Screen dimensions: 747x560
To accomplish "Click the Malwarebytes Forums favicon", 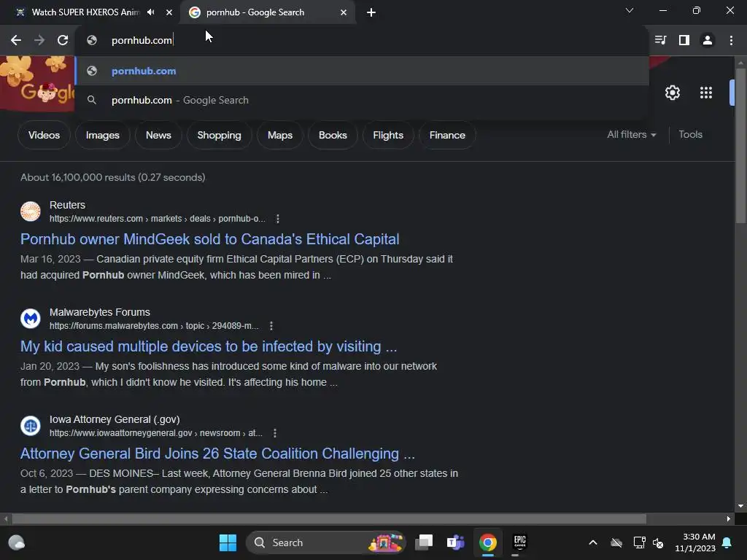I will (31, 319).
